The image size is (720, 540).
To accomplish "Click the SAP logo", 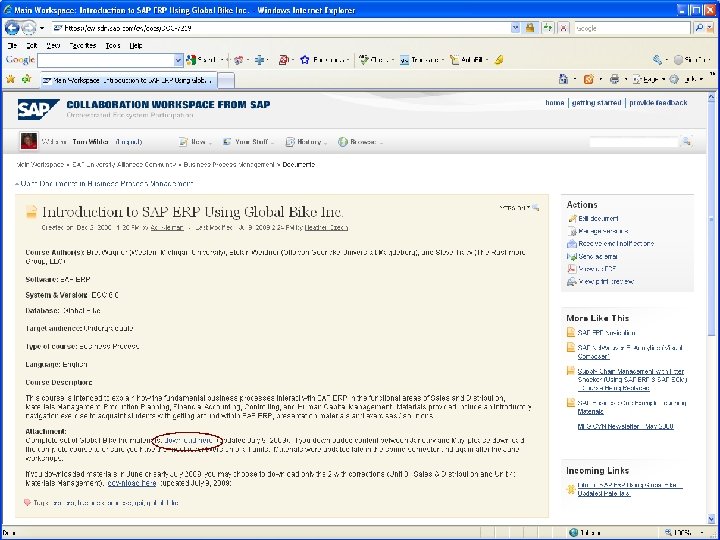I will 38,109.
